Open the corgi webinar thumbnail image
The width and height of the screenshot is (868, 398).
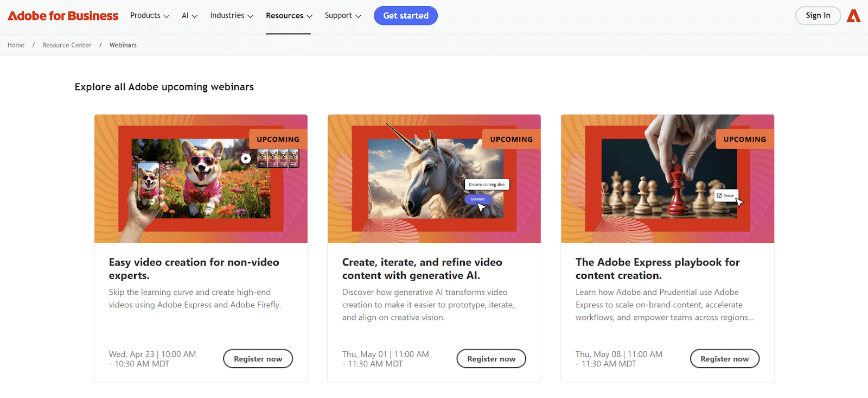(x=201, y=179)
